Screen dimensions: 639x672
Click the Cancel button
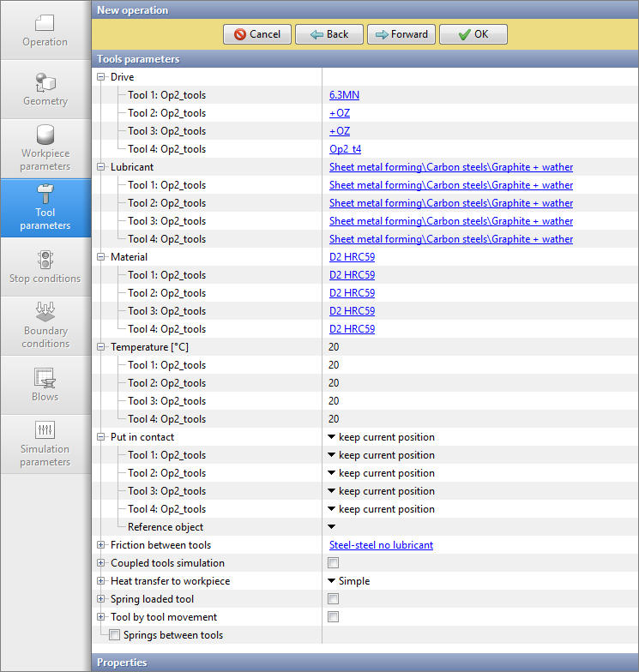pyautogui.click(x=256, y=34)
